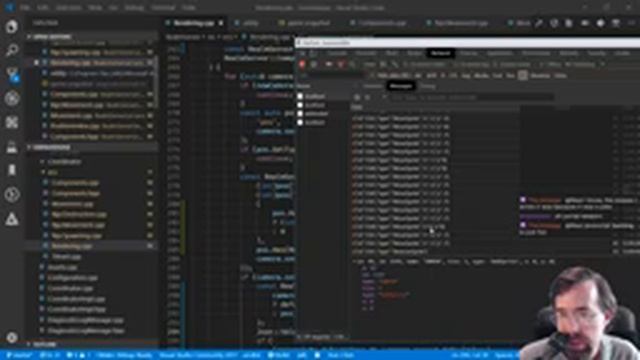Select the Manifest filter type in DevTools
This screenshot has height=360, width=640.
point(540,76)
